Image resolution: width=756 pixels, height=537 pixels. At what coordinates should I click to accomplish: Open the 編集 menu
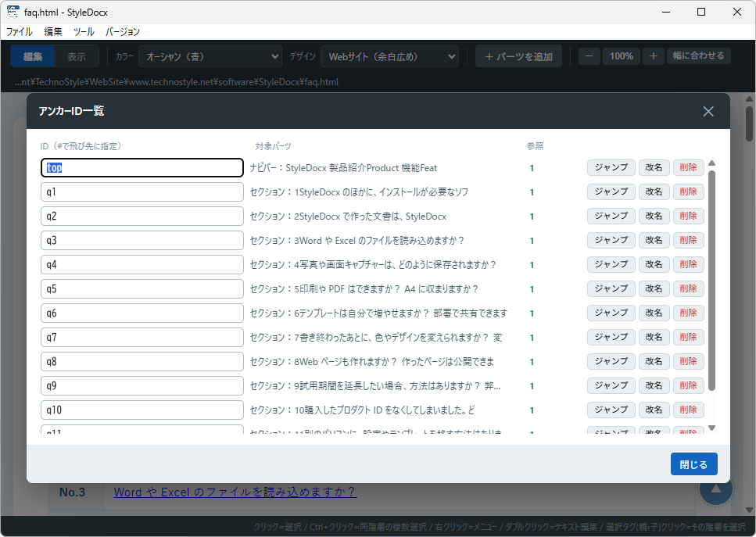(53, 32)
